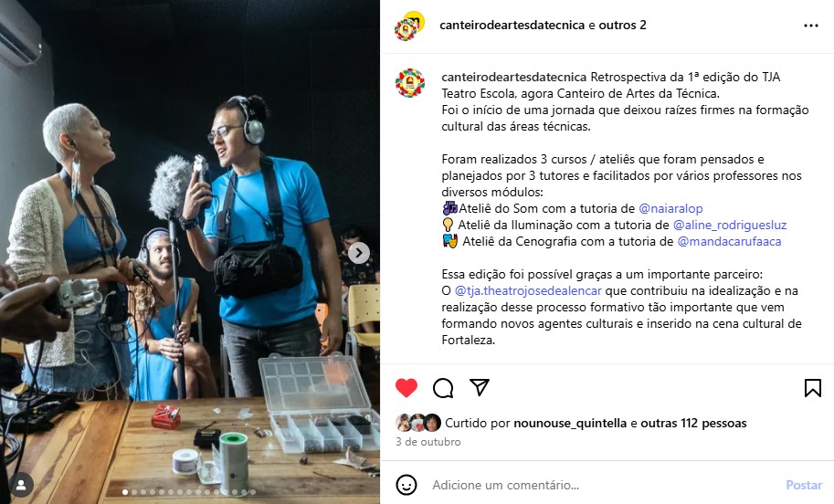Open the @aline_rodriguesluz profile mention

730,225
